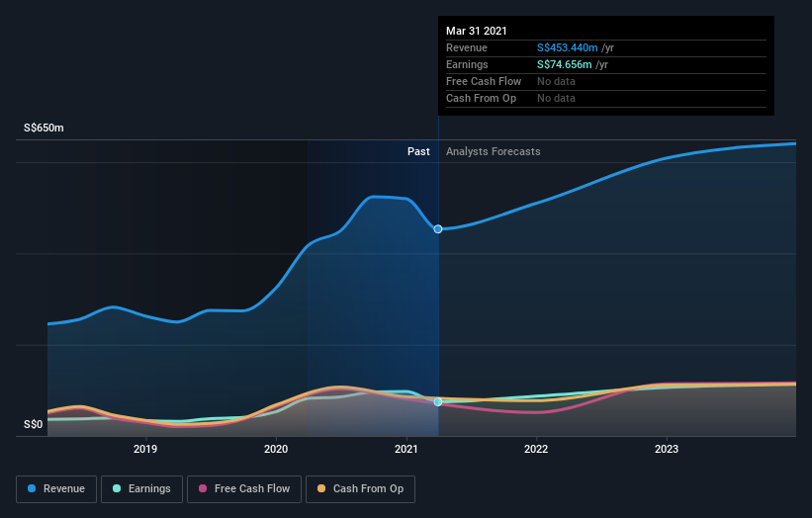Select the 2019 x-axis label
Viewport: 812px width, 518px height.
point(145,449)
